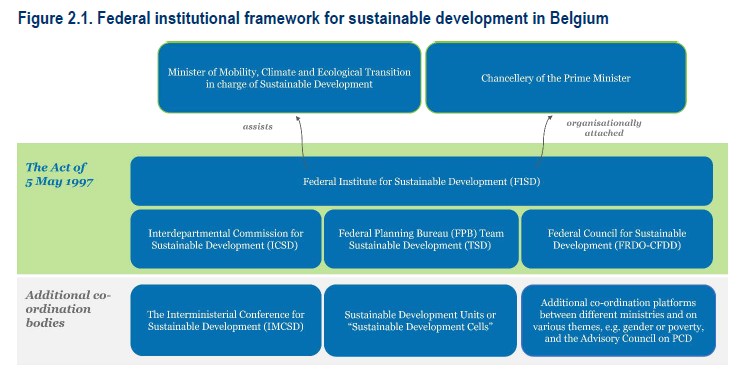Click the Federal Institute for Sustainable Development bar
Image resolution: width=747 pixels, height=375 pixels.
[x=422, y=181]
